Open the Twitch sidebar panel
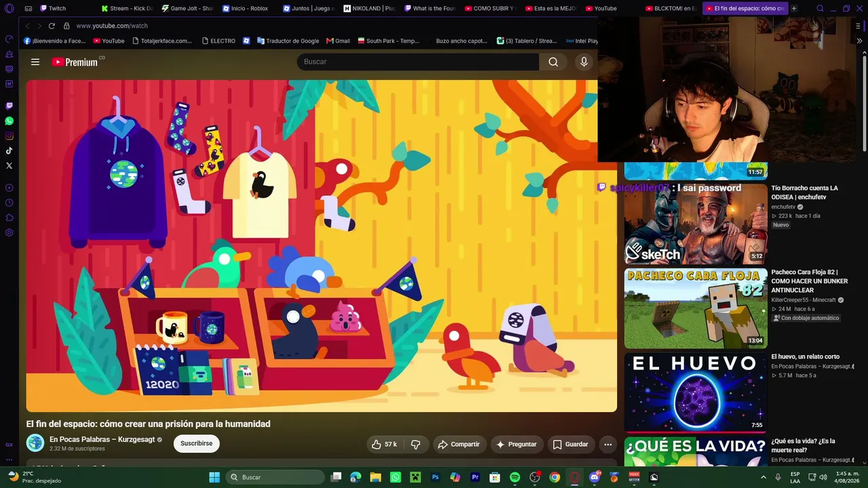 tap(9, 106)
